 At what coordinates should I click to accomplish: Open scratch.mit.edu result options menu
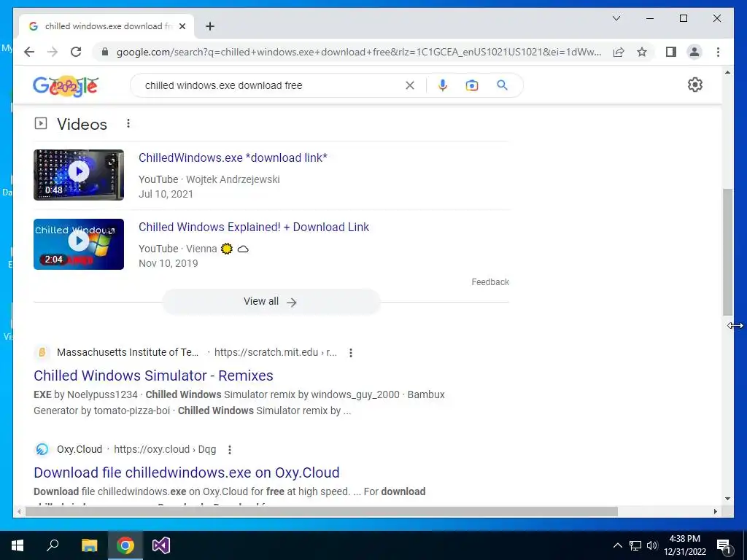[351, 353]
